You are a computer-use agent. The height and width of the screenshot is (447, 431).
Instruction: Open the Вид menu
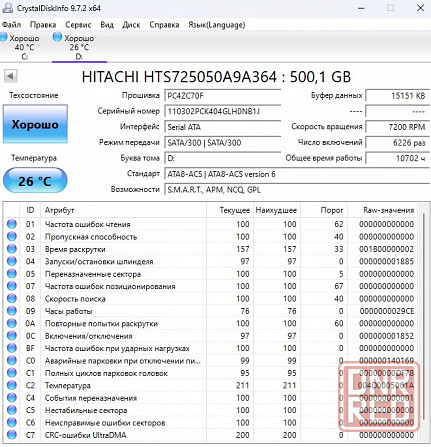pyautogui.click(x=107, y=25)
